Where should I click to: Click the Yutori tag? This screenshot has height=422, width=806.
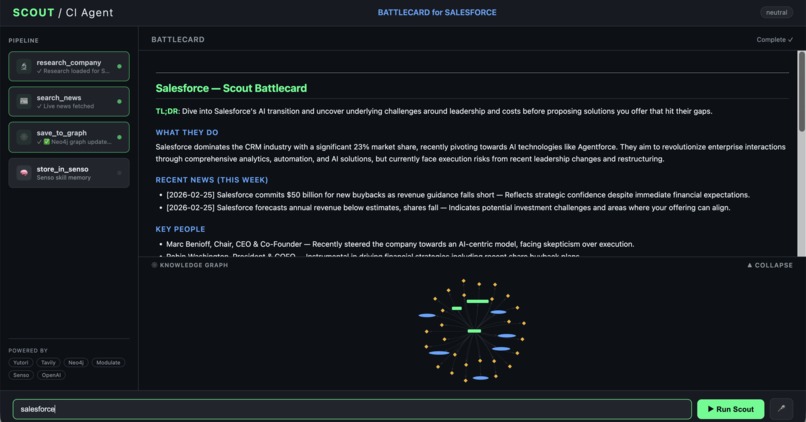click(21, 362)
